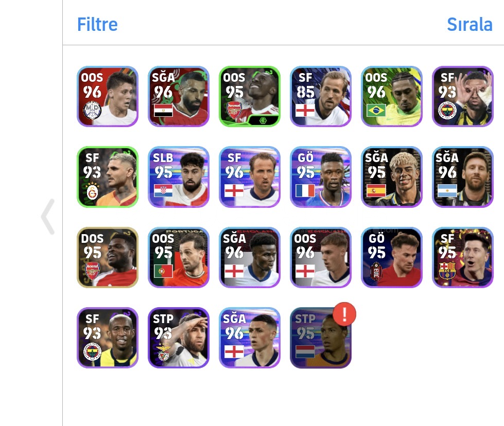Select the STP 93 Benfica badge card

[179, 338]
